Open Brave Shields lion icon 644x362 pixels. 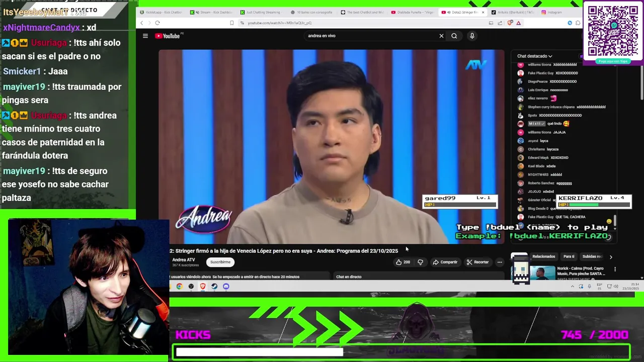point(510,23)
